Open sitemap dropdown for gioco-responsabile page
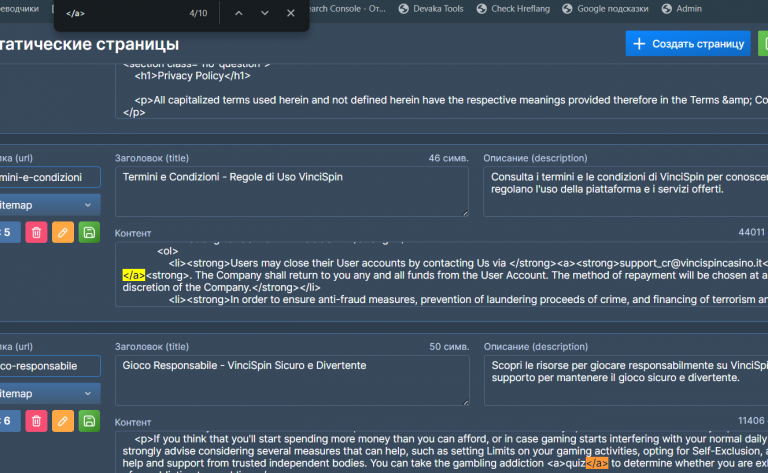Screen dimensions: 768x473 (x=49, y=394)
